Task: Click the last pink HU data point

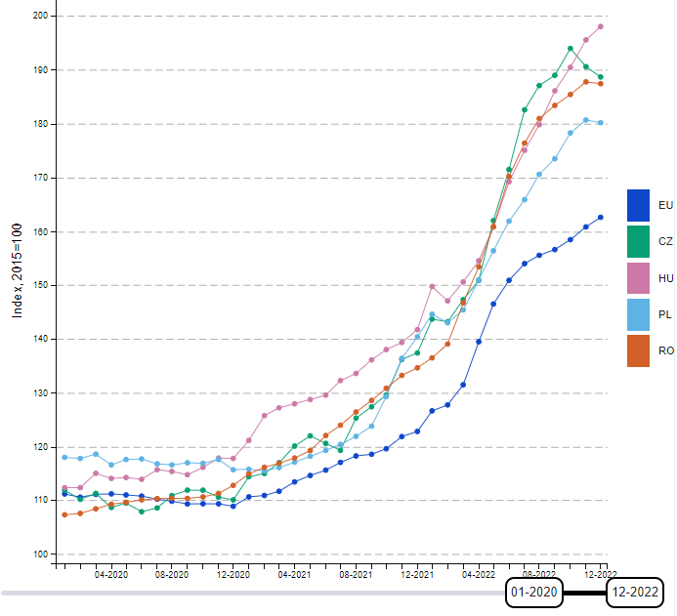Action: tap(601, 26)
